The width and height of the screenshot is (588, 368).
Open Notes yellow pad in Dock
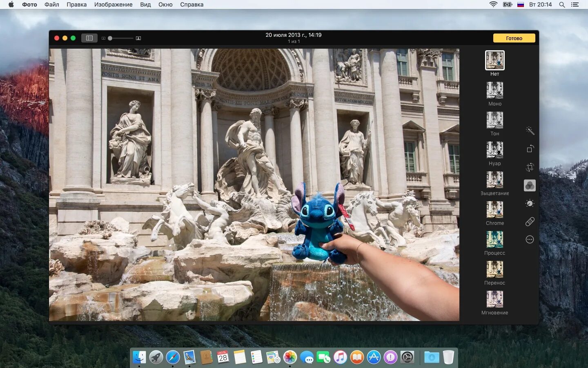[240, 357]
